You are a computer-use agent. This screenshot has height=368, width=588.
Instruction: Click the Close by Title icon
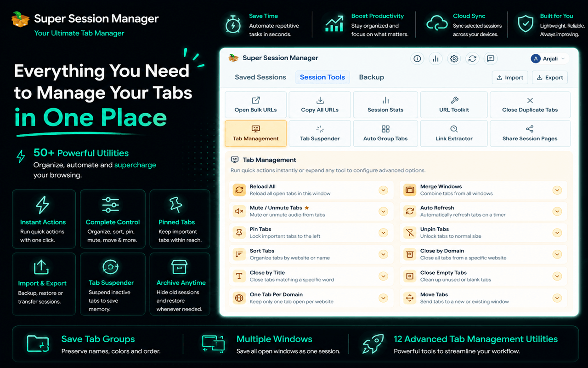239,276
